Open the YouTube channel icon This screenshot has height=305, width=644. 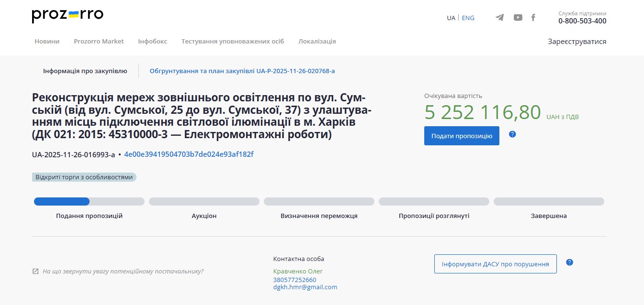point(518,17)
